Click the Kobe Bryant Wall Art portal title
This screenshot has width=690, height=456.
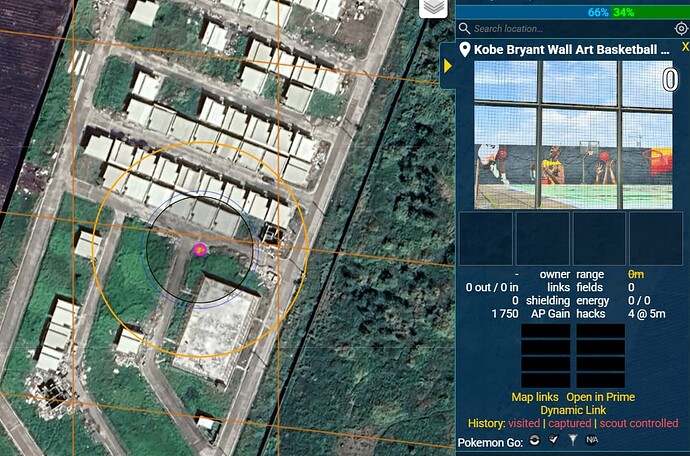pyautogui.click(x=572, y=49)
